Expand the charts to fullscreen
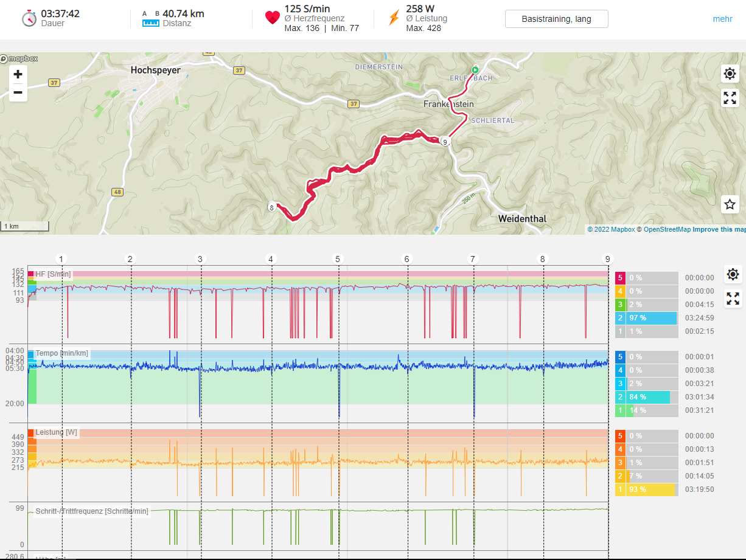Image resolution: width=746 pixels, height=560 pixels. click(733, 299)
